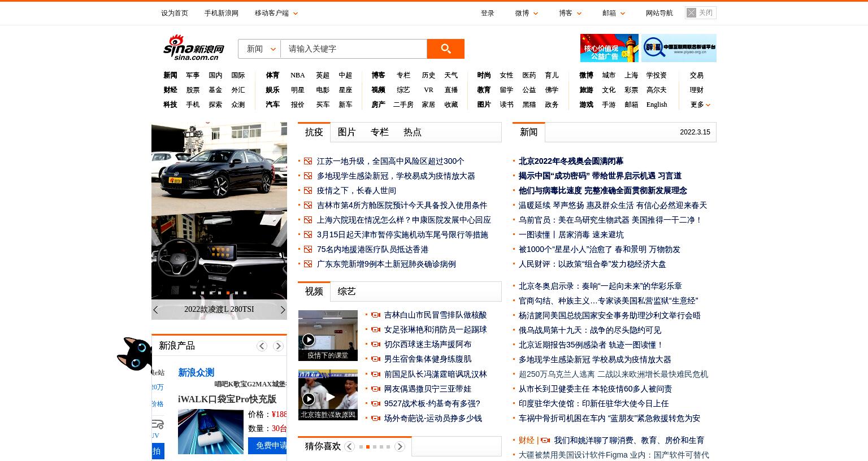Image resolution: width=868 pixels, height=461 pixels.
Task: Switch to the 抗疫 tab
Action: [x=314, y=132]
